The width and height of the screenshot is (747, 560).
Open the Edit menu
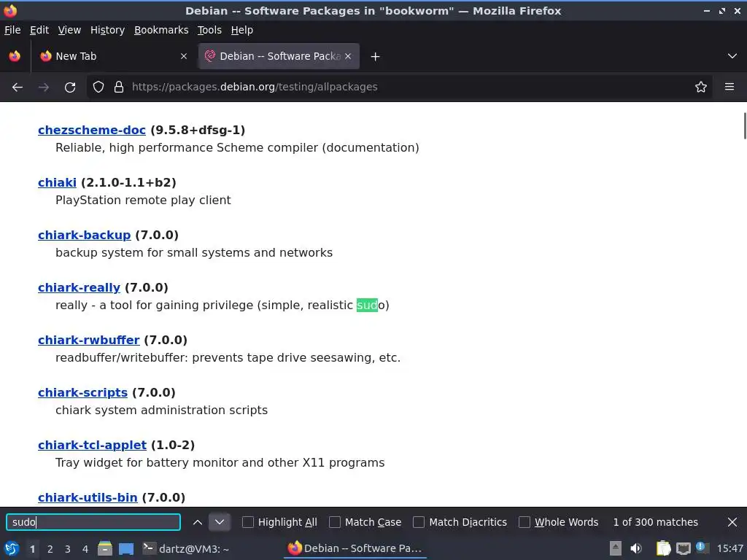[x=39, y=30]
